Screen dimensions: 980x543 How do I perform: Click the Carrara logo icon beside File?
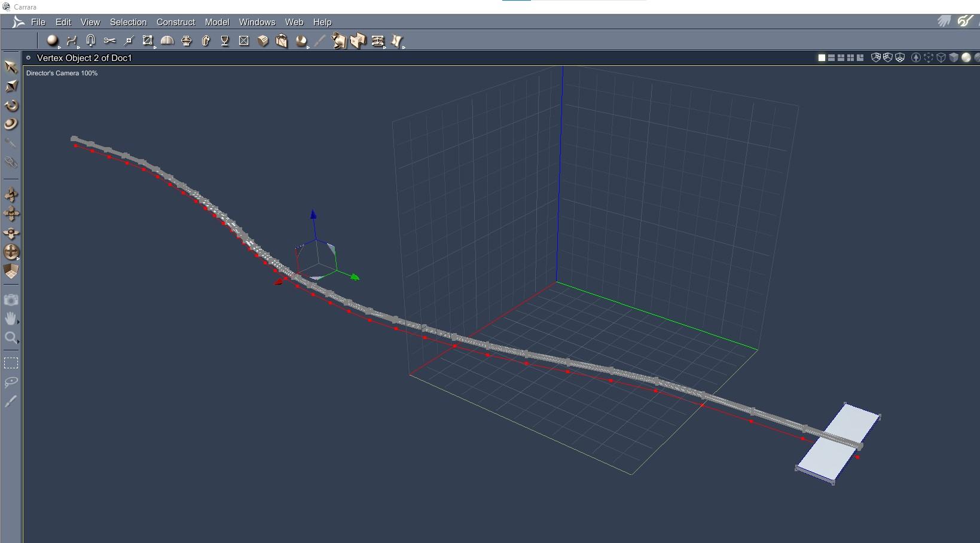tap(19, 22)
